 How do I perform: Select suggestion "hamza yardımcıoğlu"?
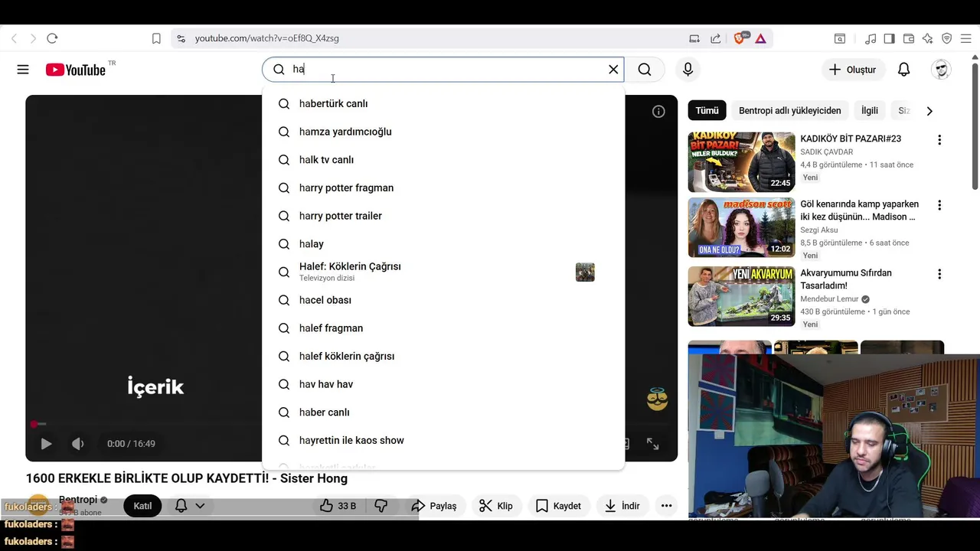443,132
